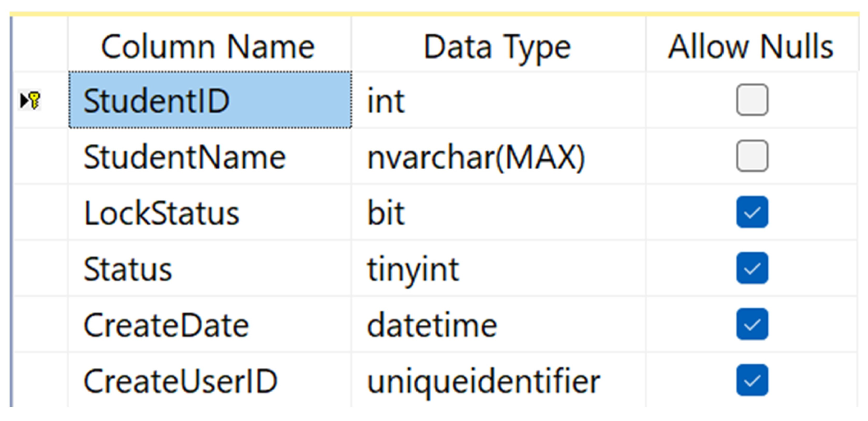Uncheck Allow Nulls for LockStatus

pyautogui.click(x=752, y=212)
